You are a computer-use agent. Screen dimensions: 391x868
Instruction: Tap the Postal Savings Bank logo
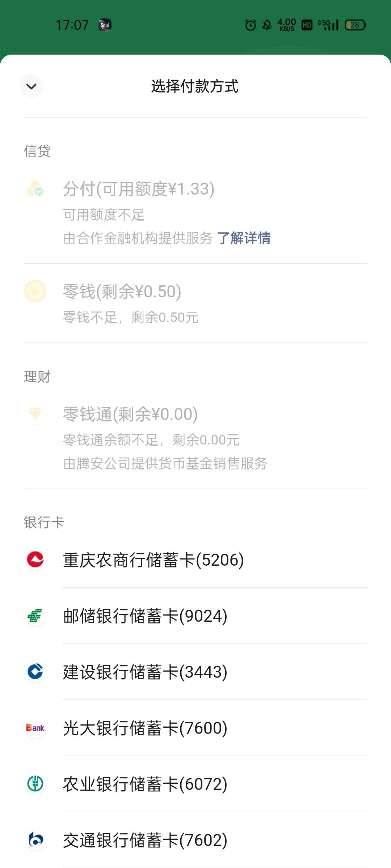35,616
